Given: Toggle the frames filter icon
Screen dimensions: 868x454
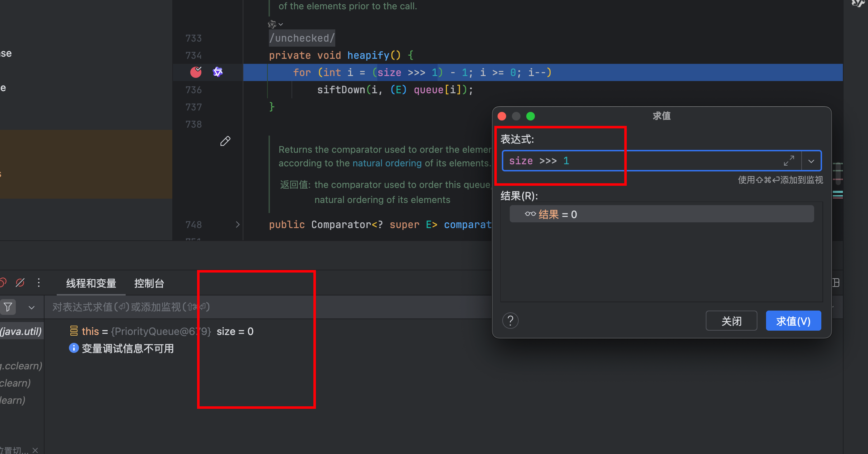Looking at the screenshot, I should tap(8, 307).
